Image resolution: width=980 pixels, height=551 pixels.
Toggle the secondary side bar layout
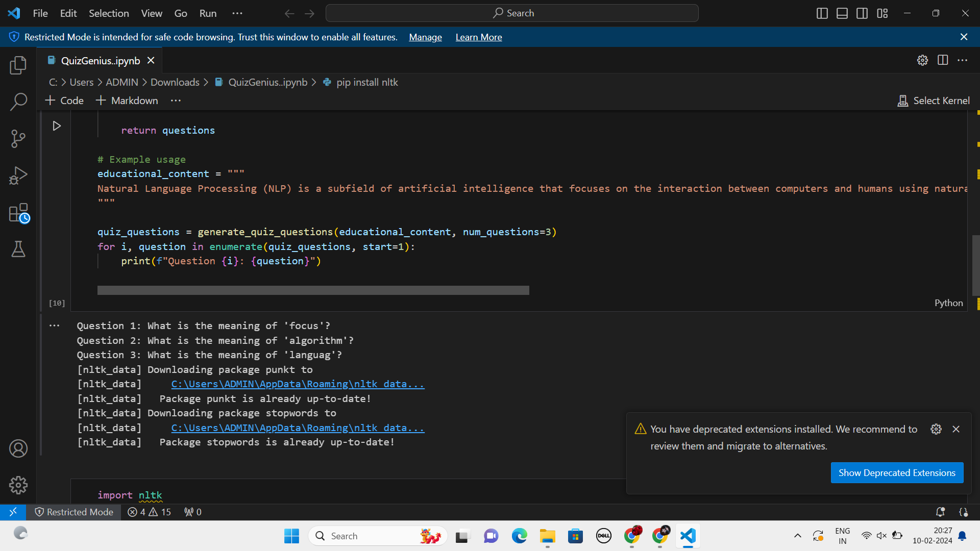tap(862, 13)
